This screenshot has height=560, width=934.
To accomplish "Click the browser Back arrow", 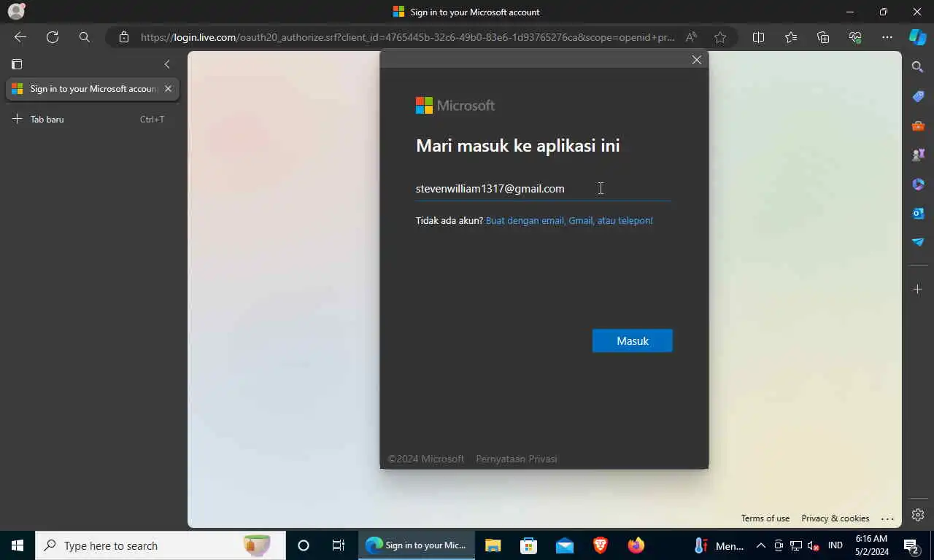I will point(20,37).
